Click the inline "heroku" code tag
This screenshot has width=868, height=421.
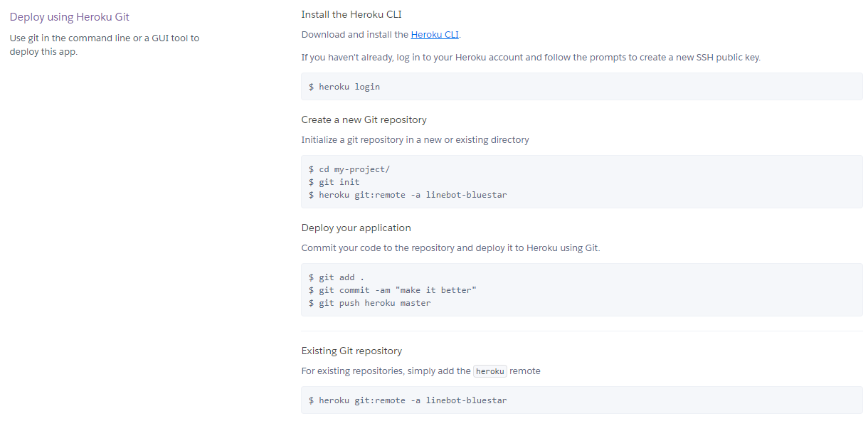[490, 371]
